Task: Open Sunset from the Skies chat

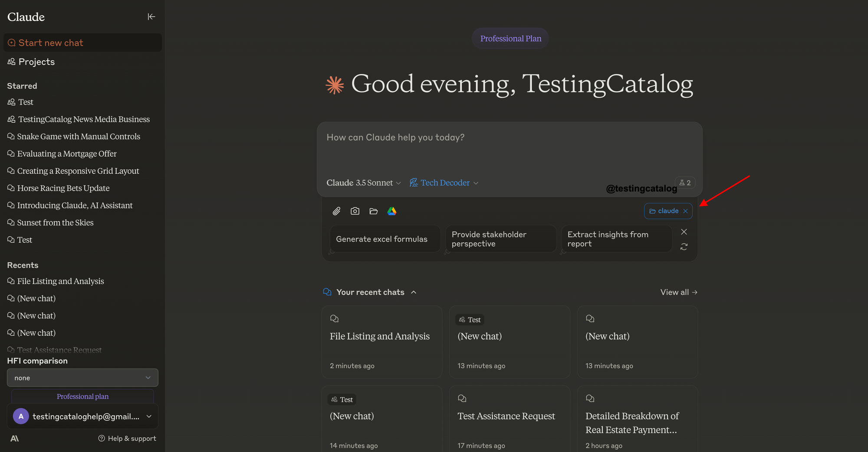Action: point(50,222)
